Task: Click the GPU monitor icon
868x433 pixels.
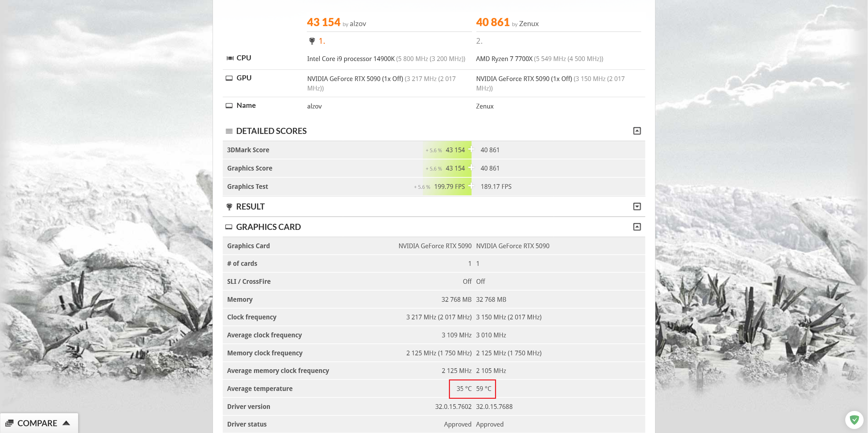Action: (x=229, y=78)
